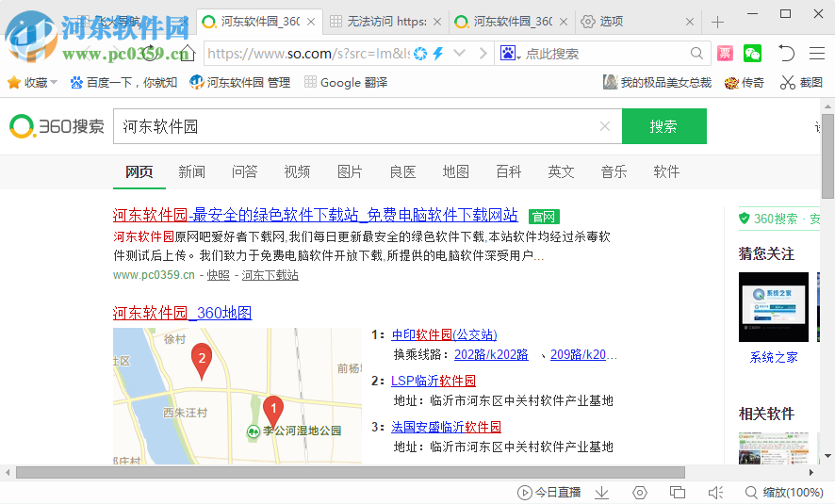Close the 选项 tab
835x504 pixels.
(690, 22)
